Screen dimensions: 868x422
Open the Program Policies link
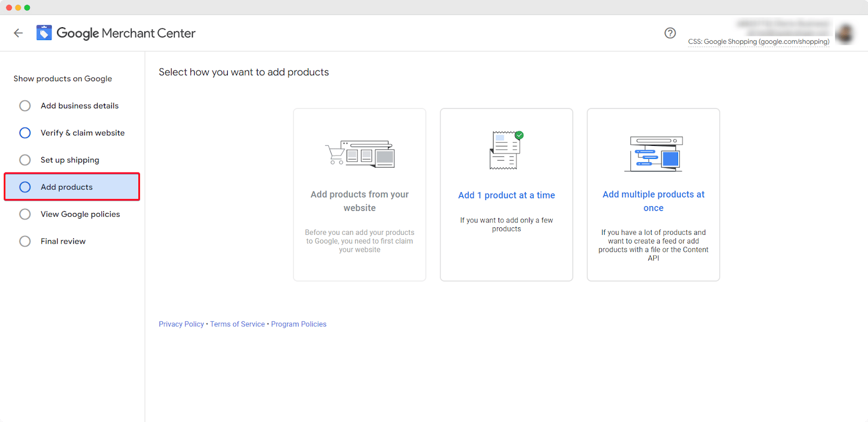pos(299,324)
